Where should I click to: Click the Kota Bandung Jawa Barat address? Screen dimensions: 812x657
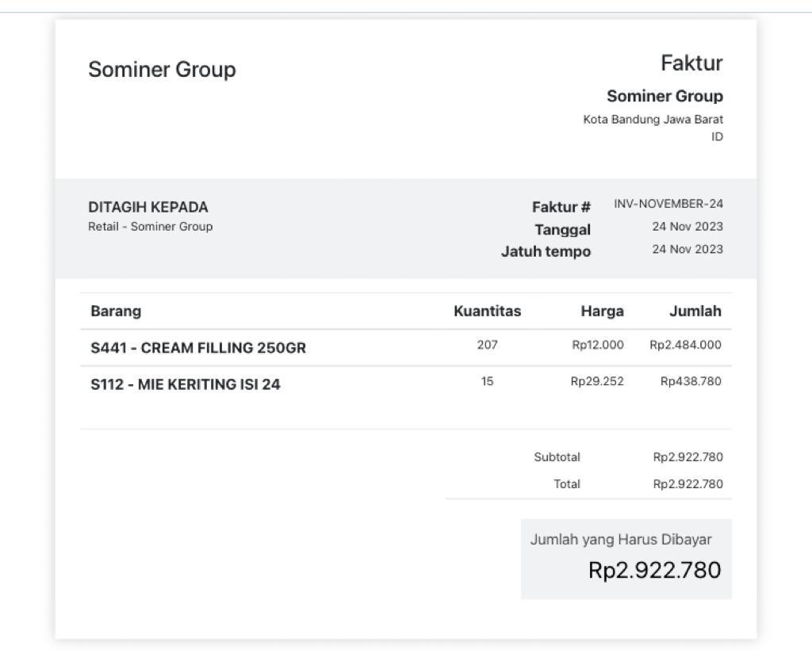653,120
